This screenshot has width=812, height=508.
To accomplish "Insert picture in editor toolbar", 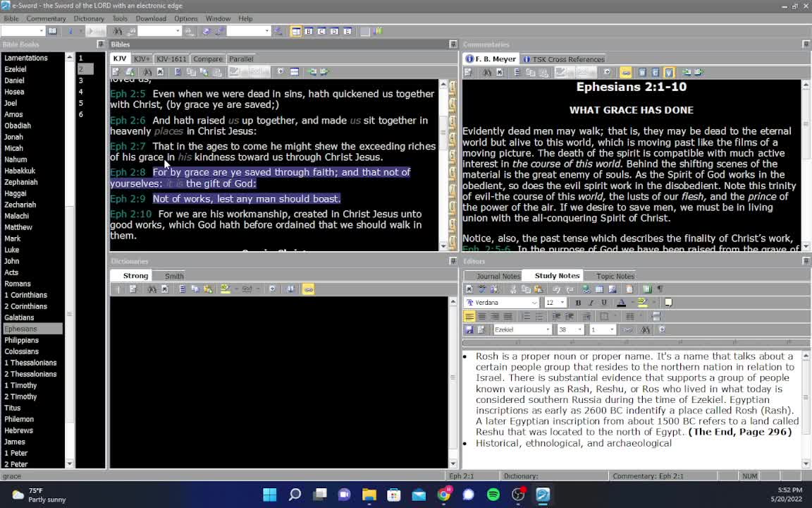I will coord(612,289).
